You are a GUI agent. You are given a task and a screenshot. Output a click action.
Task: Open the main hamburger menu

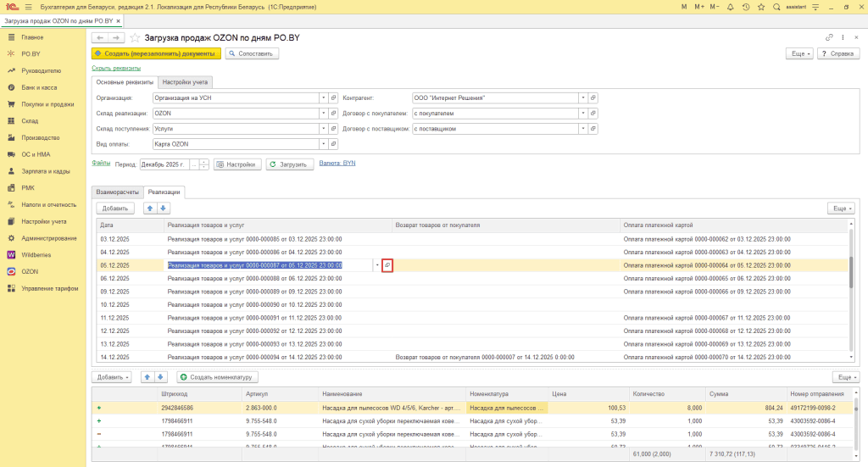[28, 7]
